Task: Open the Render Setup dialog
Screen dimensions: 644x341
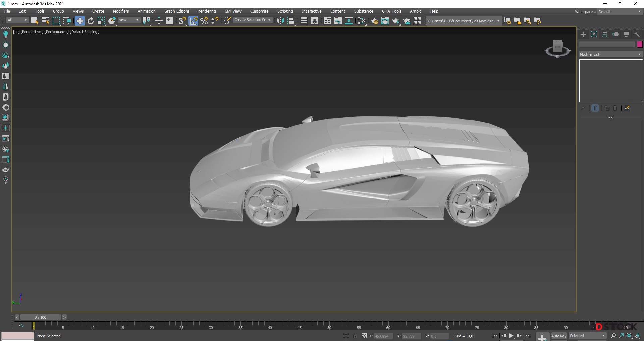Action: point(374,21)
